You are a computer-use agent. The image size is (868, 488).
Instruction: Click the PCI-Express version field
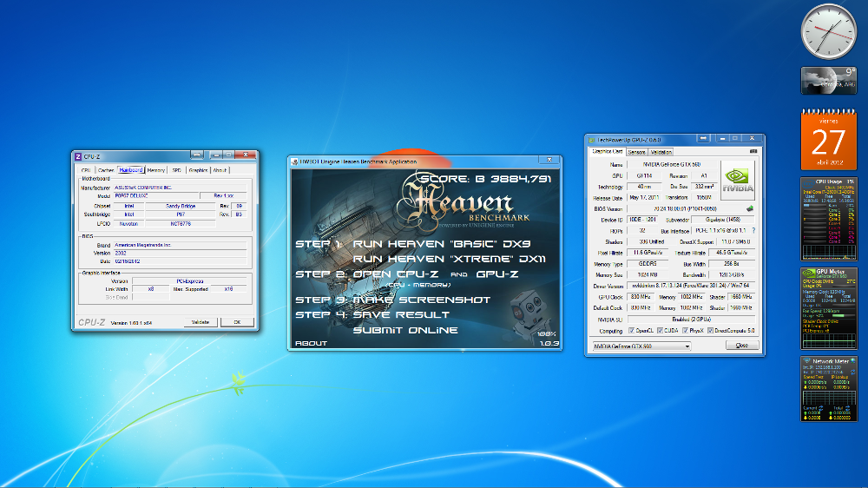tap(190, 281)
